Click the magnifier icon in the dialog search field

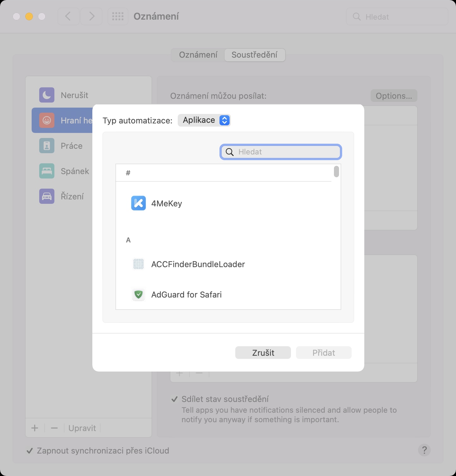click(230, 152)
